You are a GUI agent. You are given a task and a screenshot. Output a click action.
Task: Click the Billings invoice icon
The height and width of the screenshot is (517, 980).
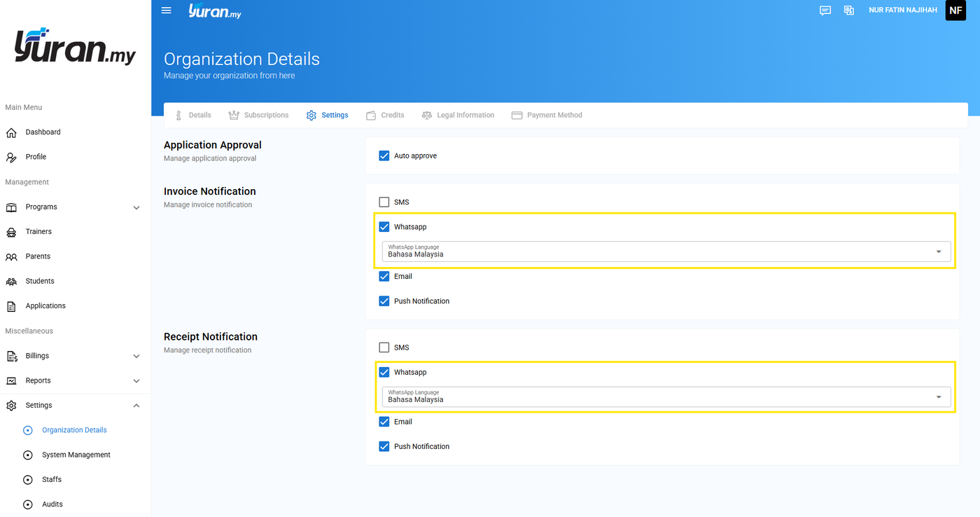coord(11,356)
